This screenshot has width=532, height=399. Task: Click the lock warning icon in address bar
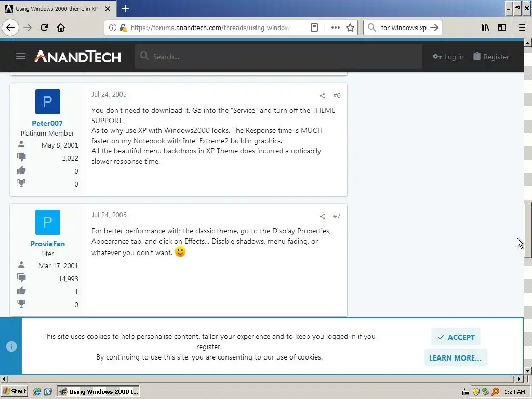point(123,28)
